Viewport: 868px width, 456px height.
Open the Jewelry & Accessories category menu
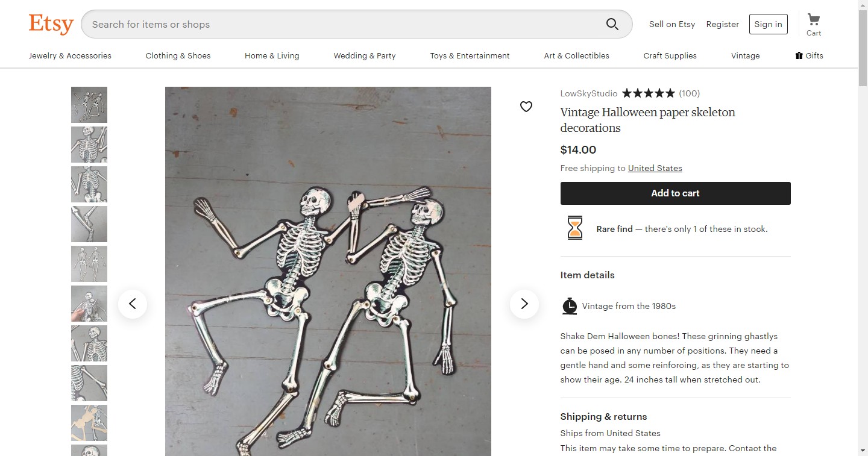click(x=70, y=55)
